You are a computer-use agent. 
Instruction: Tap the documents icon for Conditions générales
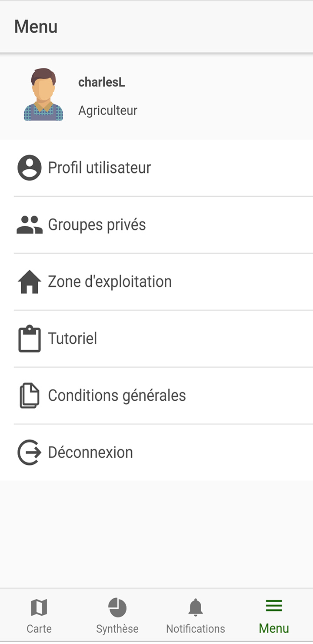coord(30,396)
